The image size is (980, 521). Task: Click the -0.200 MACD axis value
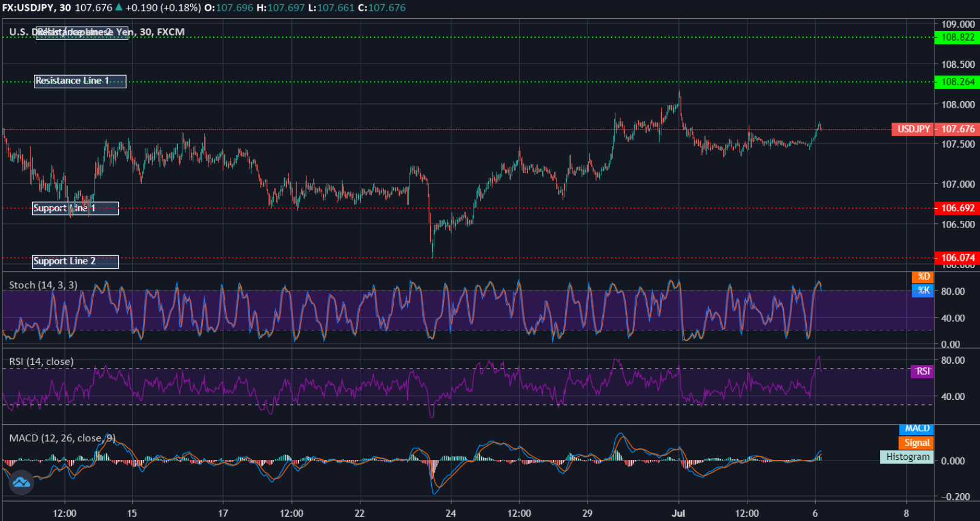tap(955, 497)
